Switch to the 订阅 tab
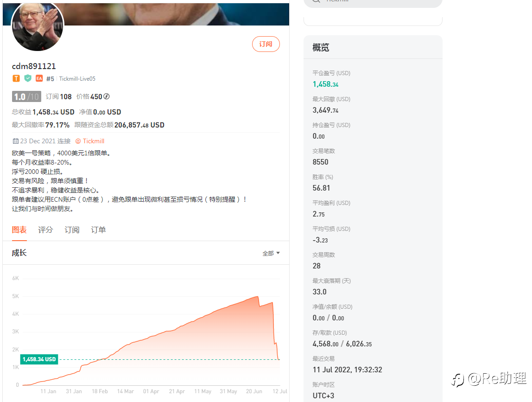532x402 pixels. [72, 230]
